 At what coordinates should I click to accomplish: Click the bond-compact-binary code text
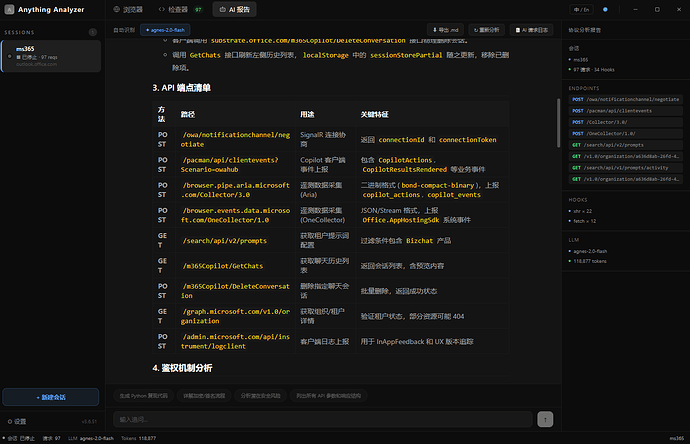[x=438, y=185]
